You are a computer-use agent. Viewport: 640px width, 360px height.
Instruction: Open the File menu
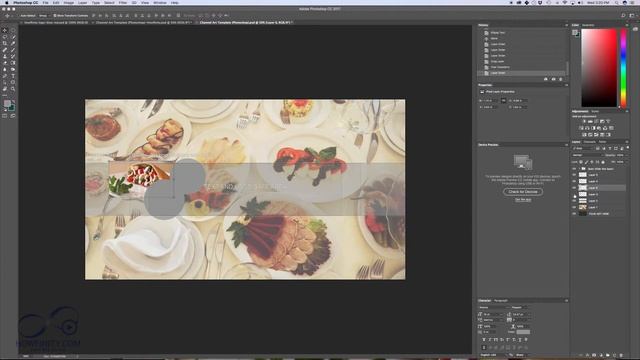45,2
